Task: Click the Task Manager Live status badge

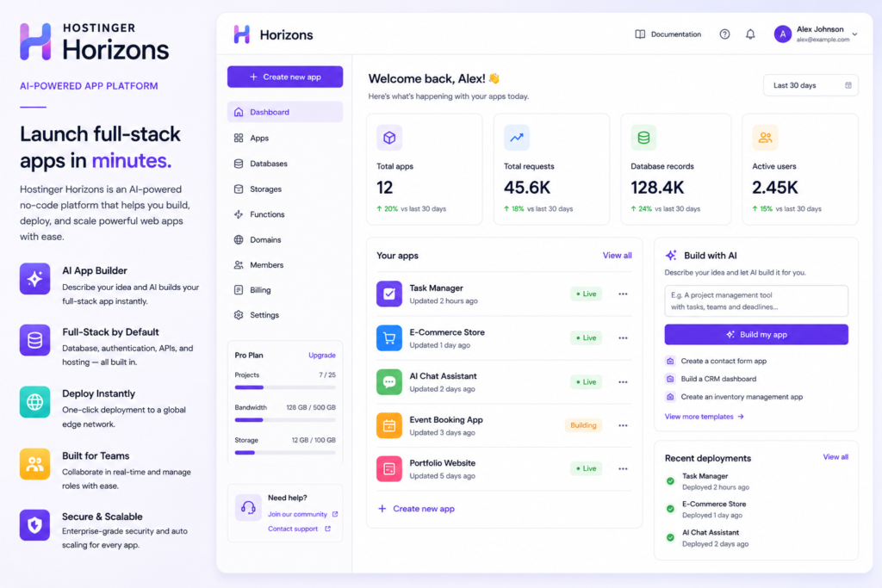Action: tap(586, 294)
